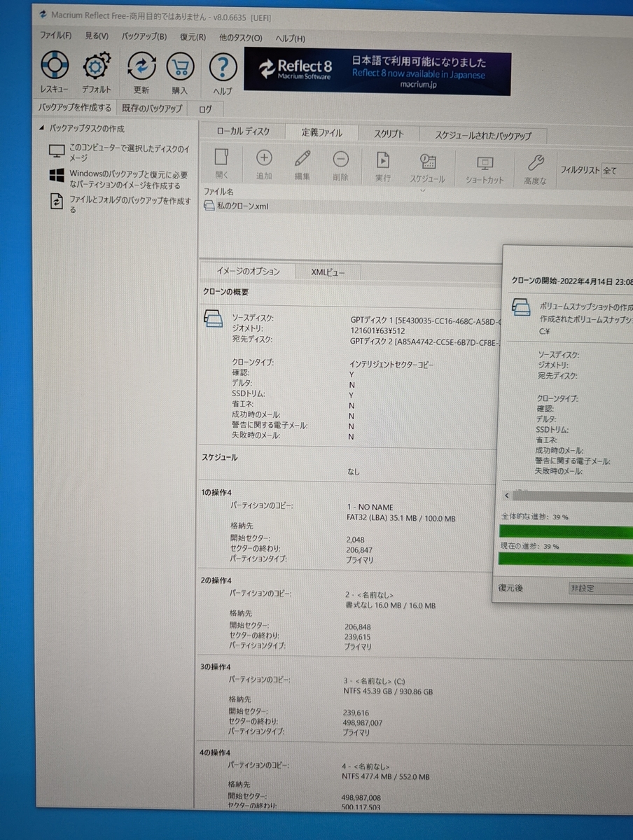Select the スケジュールされたバックアップ tab
633x840 pixels.
coord(482,135)
